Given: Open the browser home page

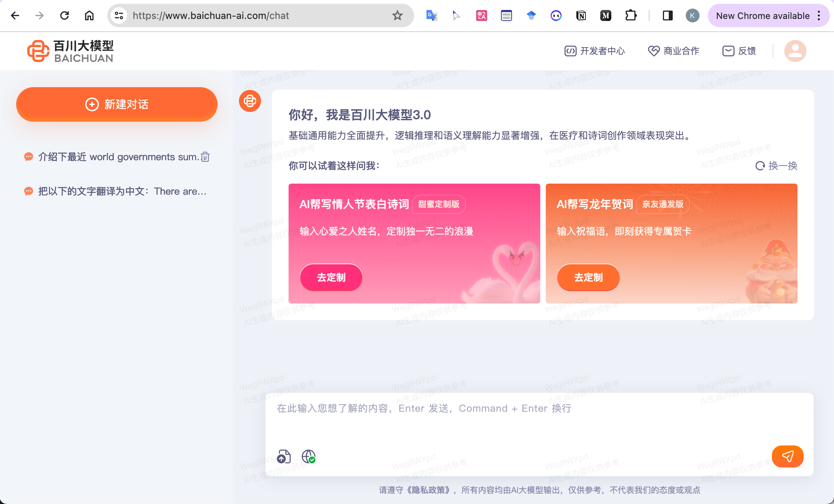Looking at the screenshot, I should (x=89, y=16).
